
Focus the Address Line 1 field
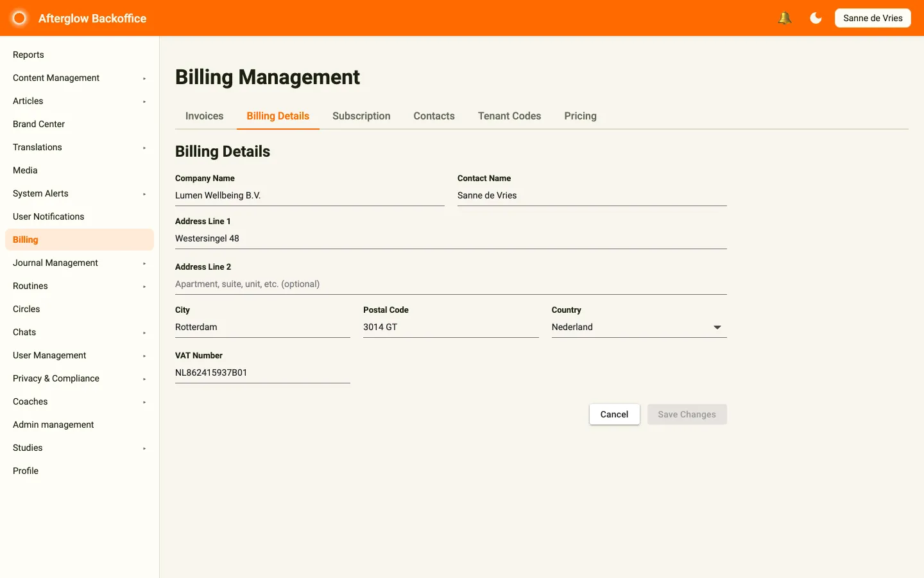click(x=451, y=239)
